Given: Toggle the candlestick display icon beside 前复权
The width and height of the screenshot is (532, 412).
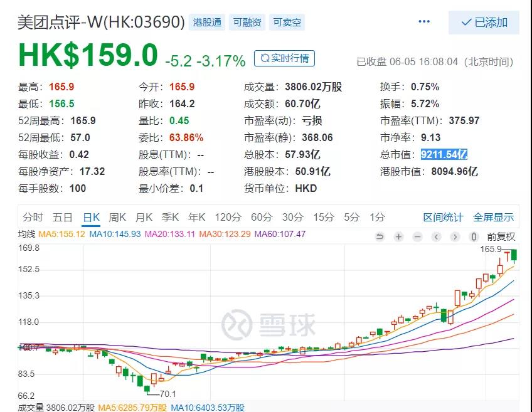Looking at the screenshot, I should [x=474, y=236].
